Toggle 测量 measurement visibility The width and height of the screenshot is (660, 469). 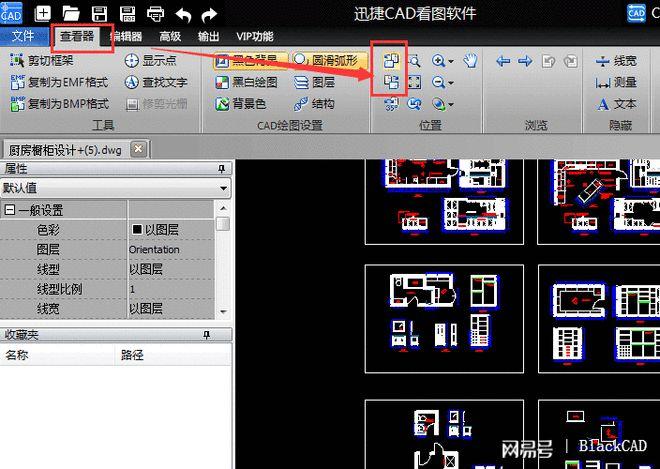click(616, 83)
